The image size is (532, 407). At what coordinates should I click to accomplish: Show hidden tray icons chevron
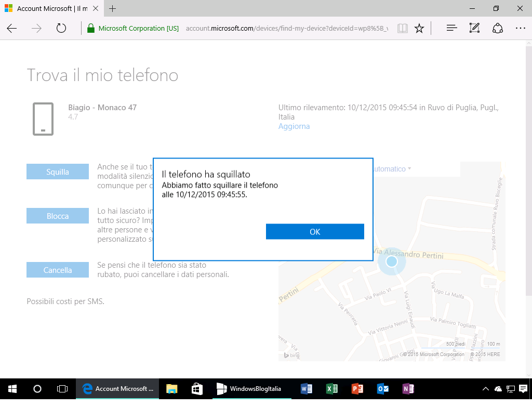point(486,389)
